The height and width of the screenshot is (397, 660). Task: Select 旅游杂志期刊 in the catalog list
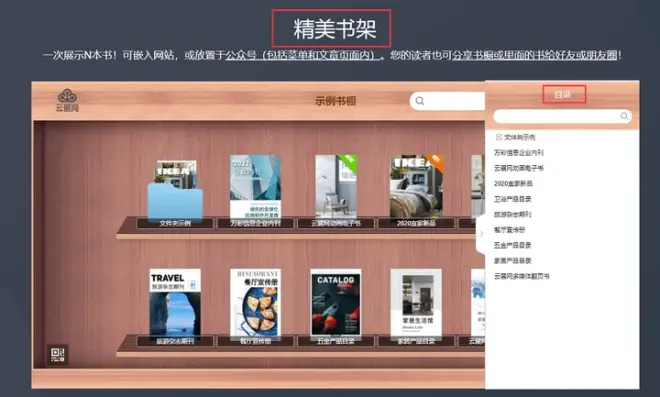512,214
